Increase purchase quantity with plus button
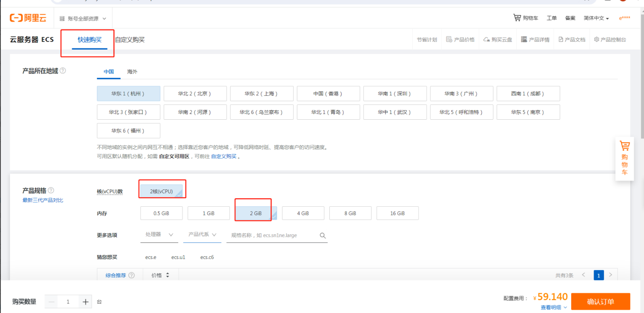644x313 pixels. pos(85,302)
